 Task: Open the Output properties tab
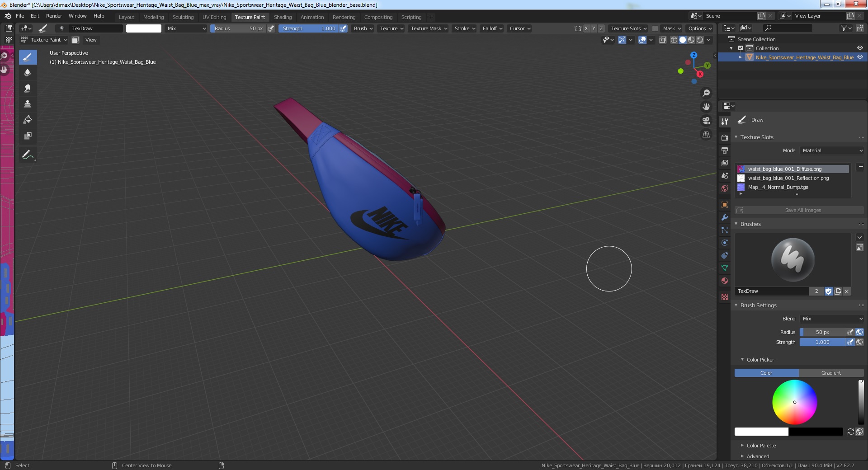point(725,150)
